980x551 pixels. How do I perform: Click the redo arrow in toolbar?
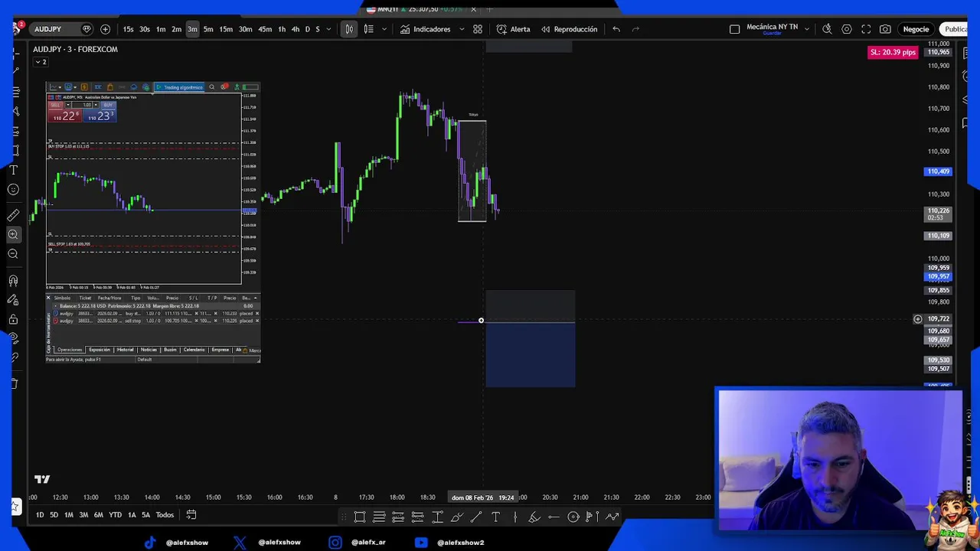635,29
